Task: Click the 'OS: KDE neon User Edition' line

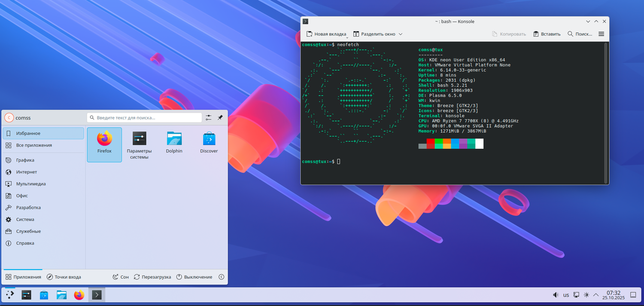Action: [462, 60]
